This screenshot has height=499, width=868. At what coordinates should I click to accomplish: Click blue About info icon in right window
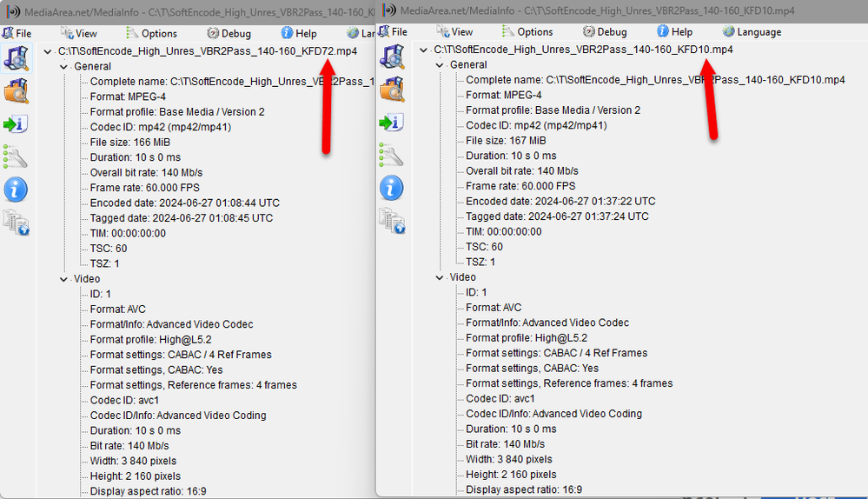click(x=391, y=189)
